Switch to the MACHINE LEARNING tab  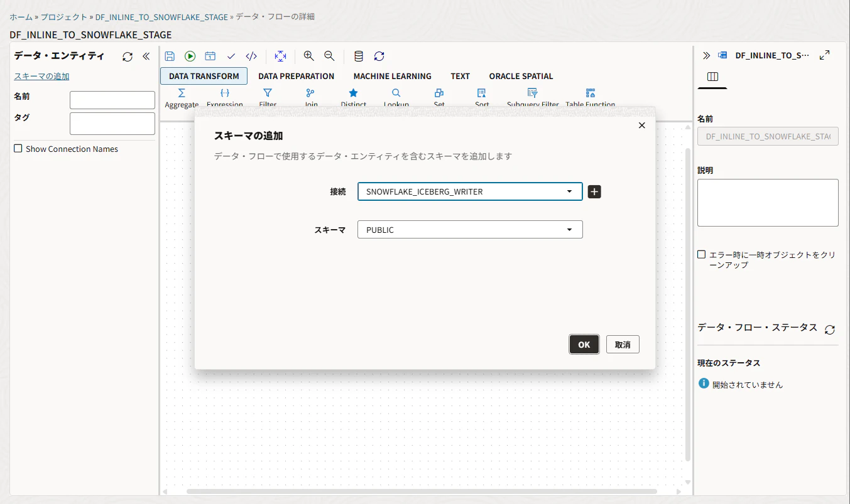[x=392, y=76]
